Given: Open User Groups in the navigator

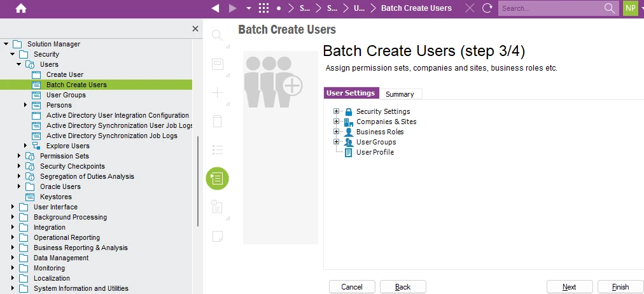Looking at the screenshot, I should [x=66, y=95].
